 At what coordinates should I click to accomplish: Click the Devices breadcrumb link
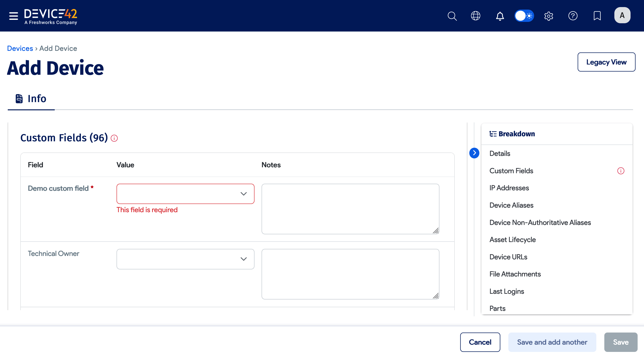(x=20, y=48)
